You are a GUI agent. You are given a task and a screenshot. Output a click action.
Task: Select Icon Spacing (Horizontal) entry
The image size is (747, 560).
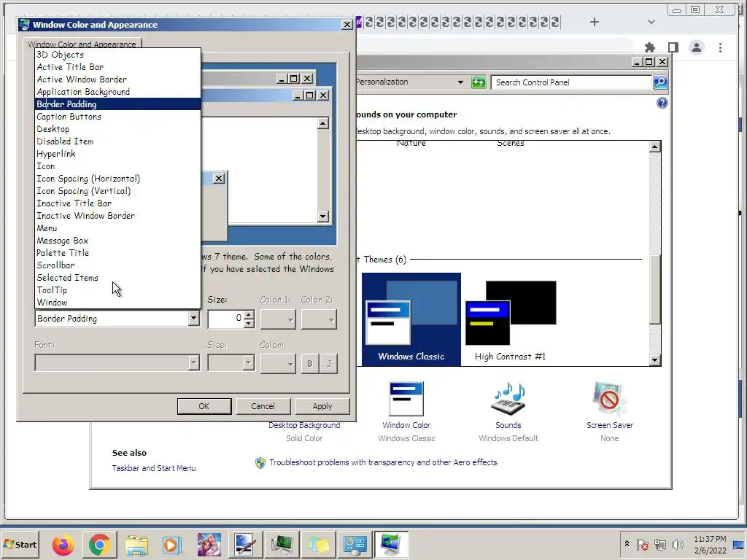(117, 178)
